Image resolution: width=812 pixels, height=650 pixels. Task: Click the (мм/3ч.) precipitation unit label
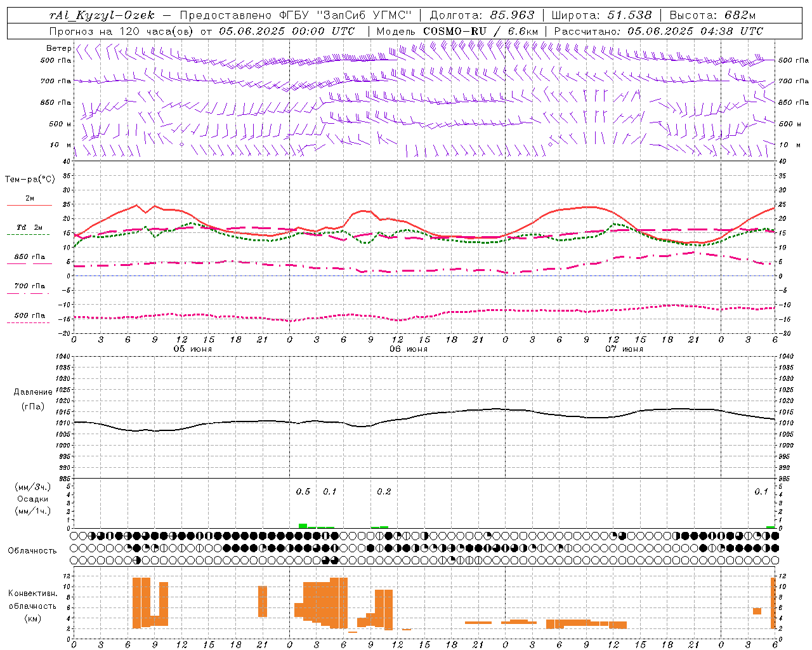[33, 487]
